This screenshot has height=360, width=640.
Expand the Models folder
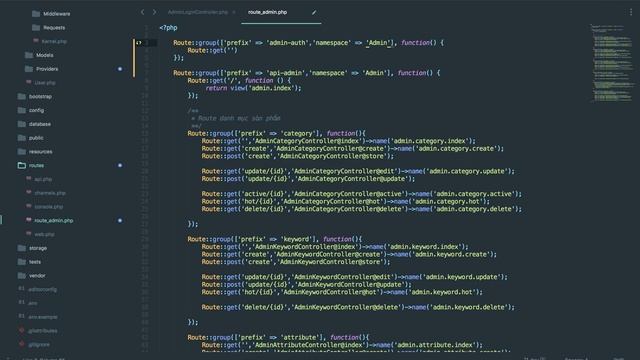coord(44,55)
